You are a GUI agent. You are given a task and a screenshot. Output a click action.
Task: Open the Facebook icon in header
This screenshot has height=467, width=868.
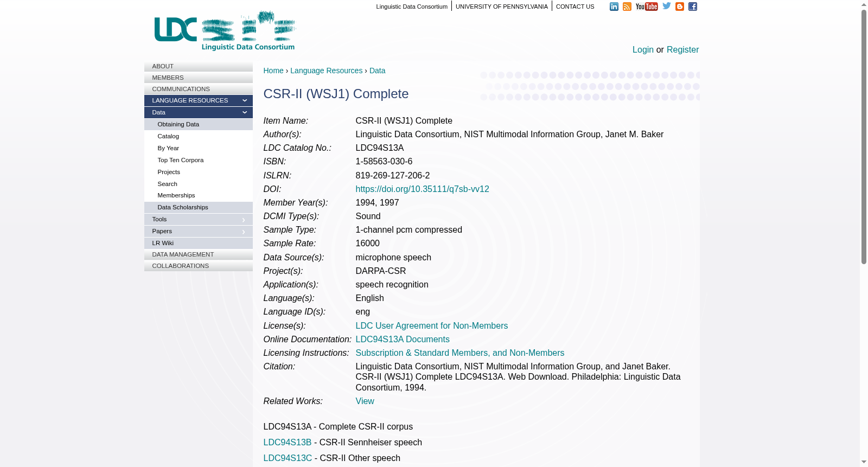[x=693, y=7]
